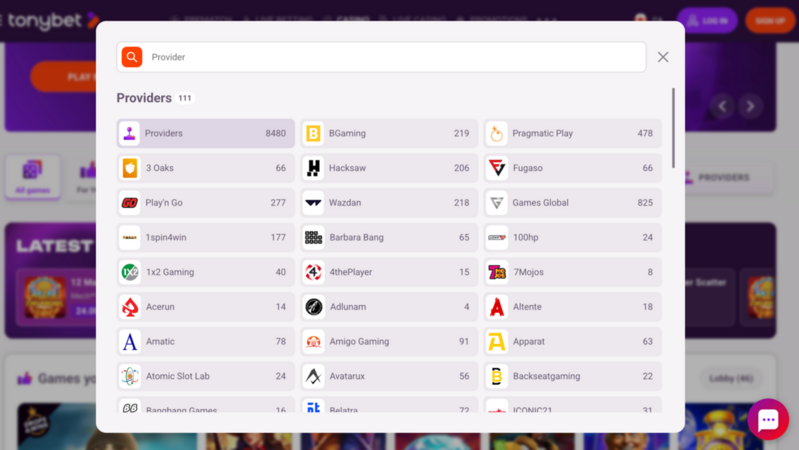799x450 pixels.
Task: Close the providers dialog with X
Action: click(663, 57)
